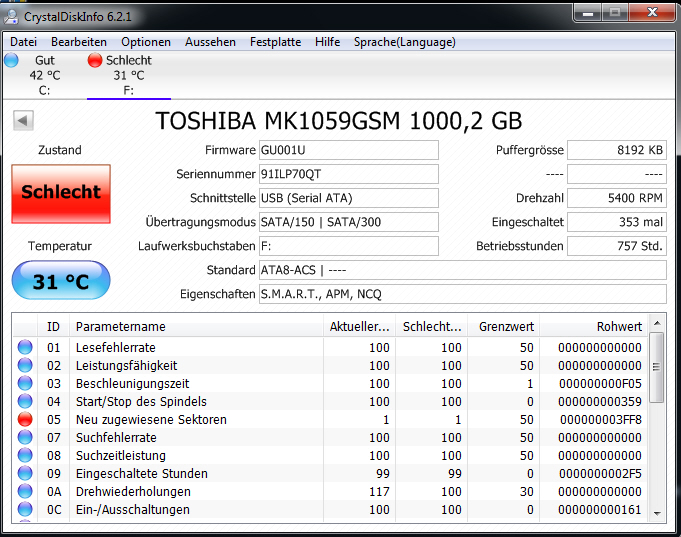Open the Optionen menu
This screenshot has width=681, height=537.
(146, 42)
